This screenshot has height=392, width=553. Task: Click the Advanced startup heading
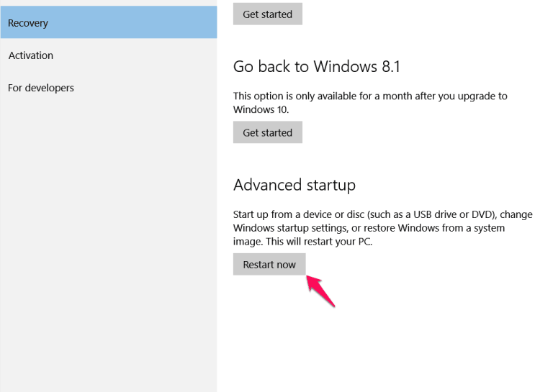[x=294, y=185]
